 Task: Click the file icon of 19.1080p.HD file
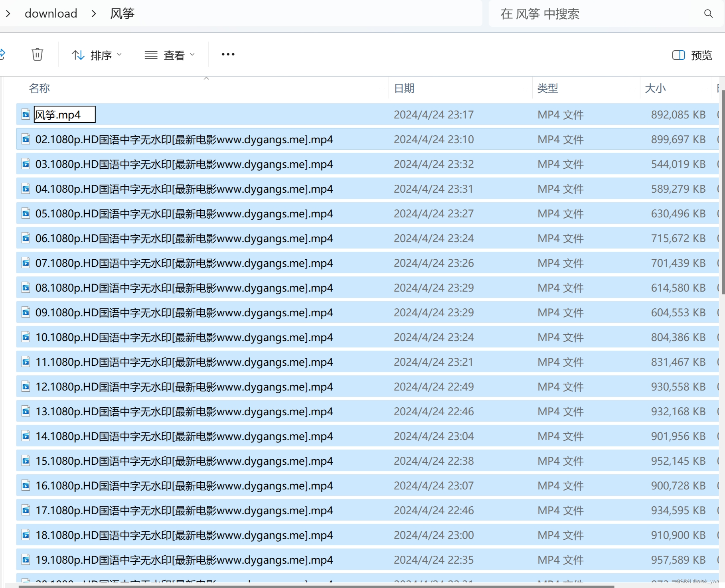coord(26,560)
